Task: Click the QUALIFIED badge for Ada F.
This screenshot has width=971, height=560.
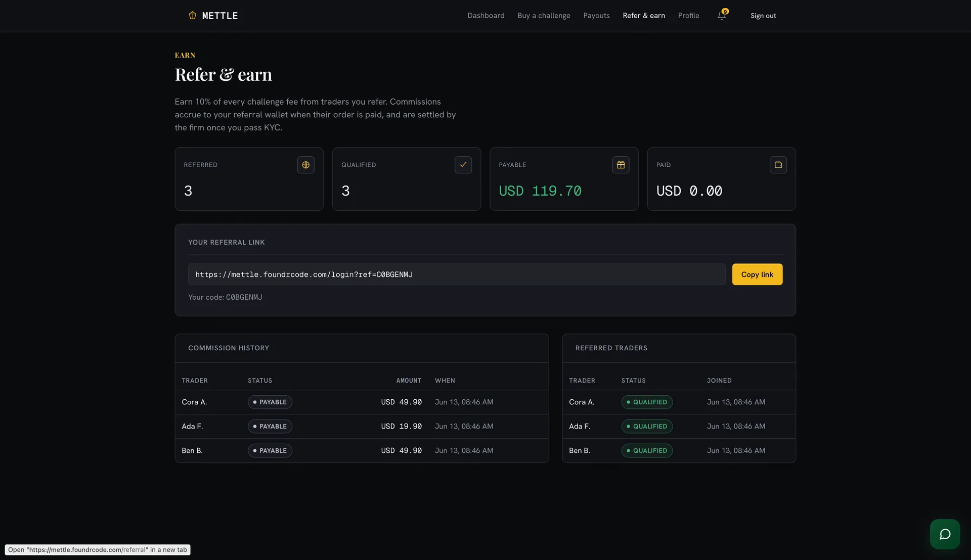Action: pyautogui.click(x=647, y=427)
